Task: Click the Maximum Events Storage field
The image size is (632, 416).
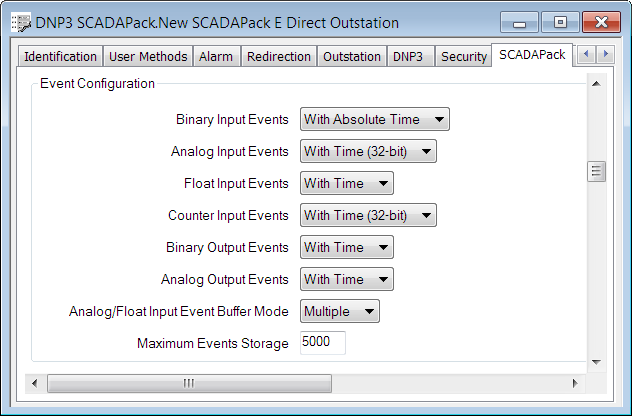Action: (322, 343)
